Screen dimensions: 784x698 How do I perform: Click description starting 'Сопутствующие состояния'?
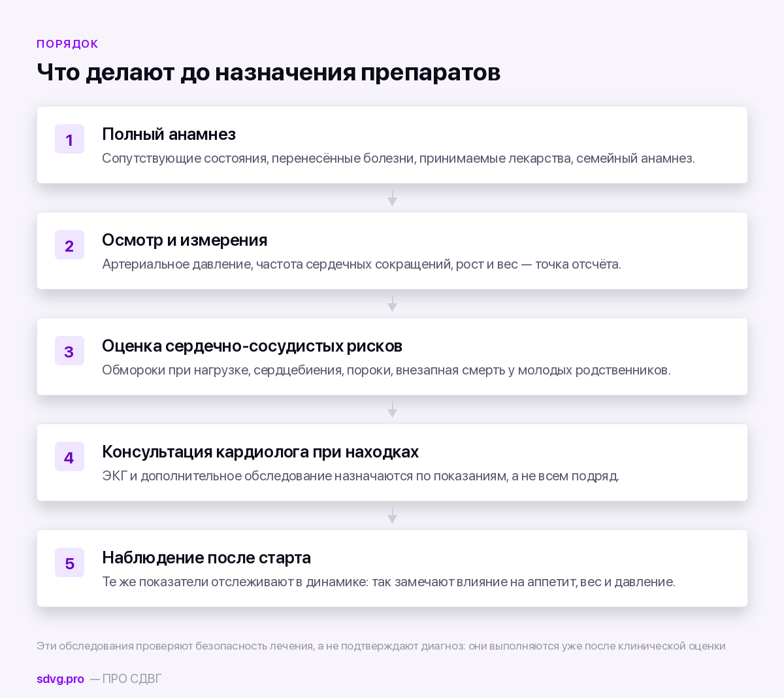tap(399, 158)
